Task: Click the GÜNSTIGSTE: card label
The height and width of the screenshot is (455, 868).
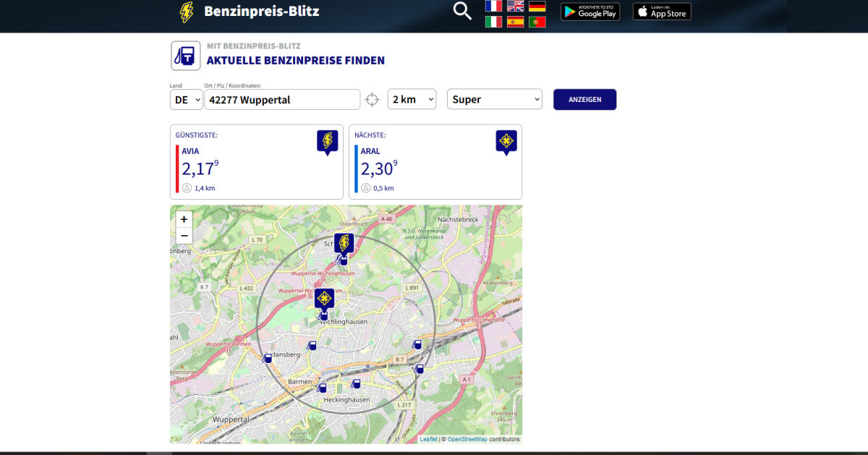Action: (197, 135)
